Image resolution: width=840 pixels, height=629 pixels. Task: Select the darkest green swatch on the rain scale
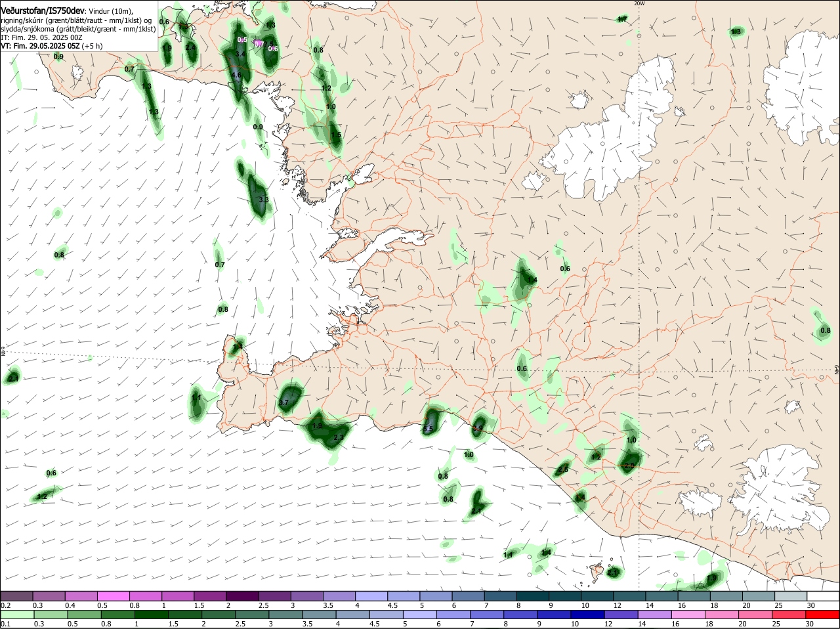pos(150,615)
